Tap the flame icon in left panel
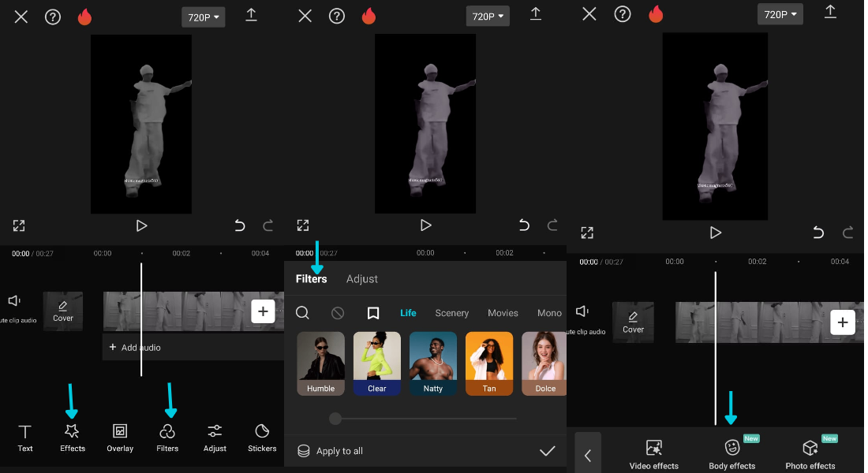868x473 pixels. [84, 17]
